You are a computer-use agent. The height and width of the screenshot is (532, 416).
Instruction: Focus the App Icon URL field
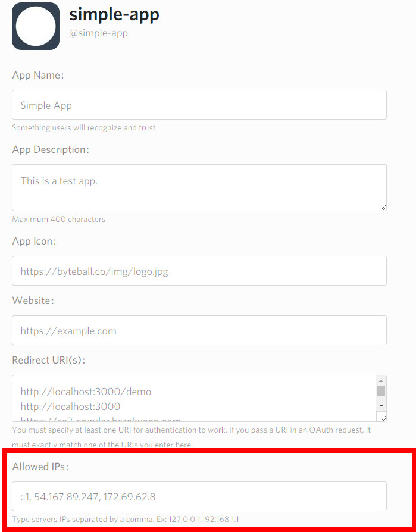point(199,271)
